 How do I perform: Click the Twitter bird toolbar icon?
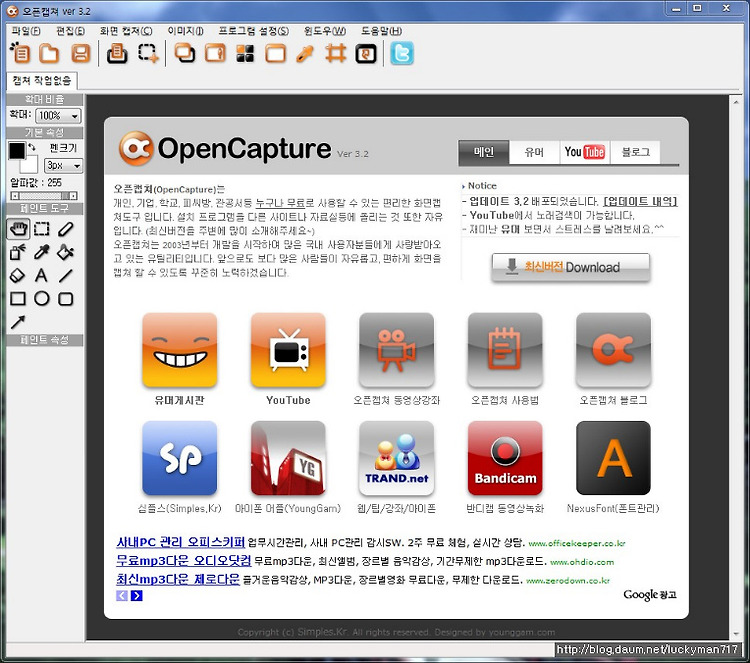[x=402, y=53]
